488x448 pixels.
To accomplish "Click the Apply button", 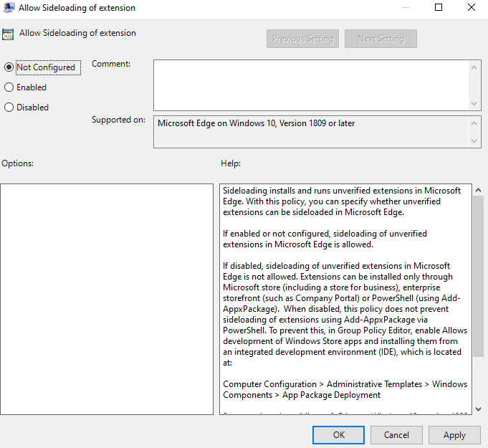I will point(454,435).
